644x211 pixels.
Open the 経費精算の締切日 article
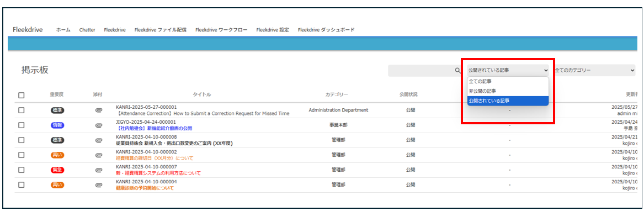tap(155, 158)
